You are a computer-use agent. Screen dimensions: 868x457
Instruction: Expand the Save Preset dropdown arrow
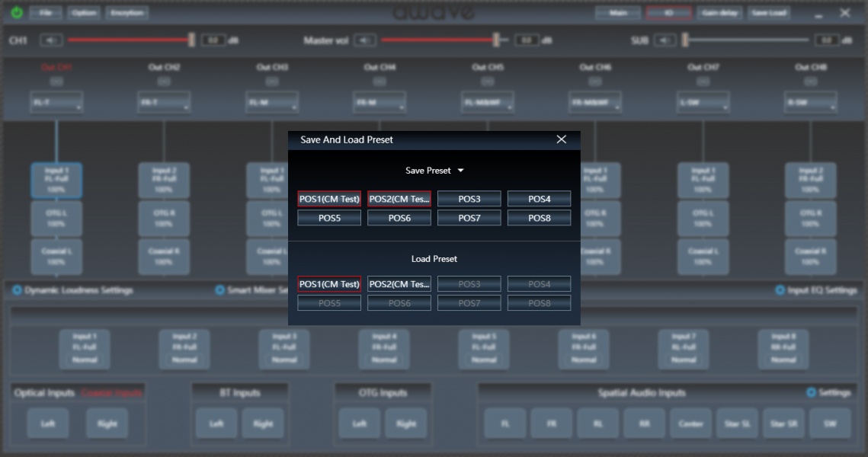[x=460, y=171]
